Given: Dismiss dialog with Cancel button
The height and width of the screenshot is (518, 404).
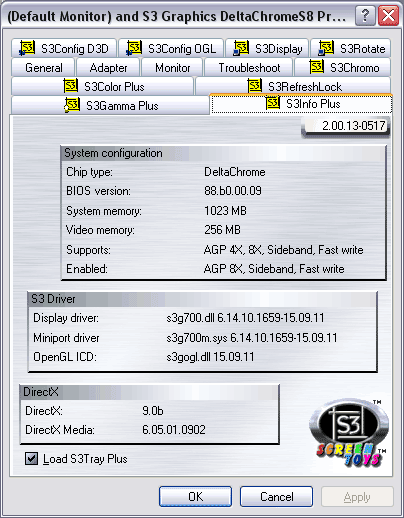Looking at the screenshot, I should point(276,497).
